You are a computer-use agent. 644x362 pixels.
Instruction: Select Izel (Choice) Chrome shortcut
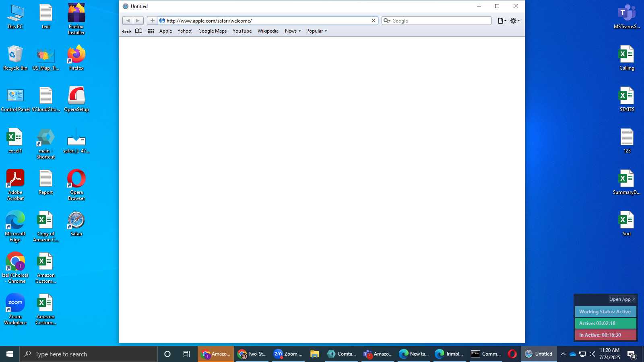[15, 268]
